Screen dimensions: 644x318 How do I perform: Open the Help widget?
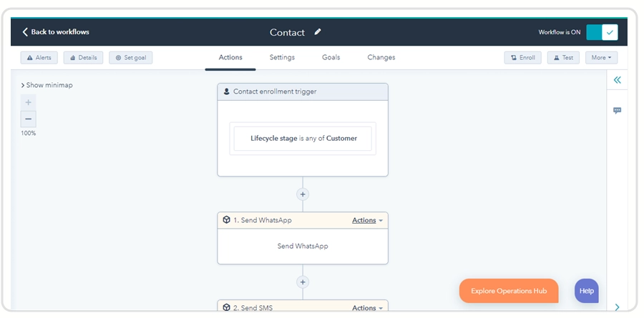tap(587, 291)
